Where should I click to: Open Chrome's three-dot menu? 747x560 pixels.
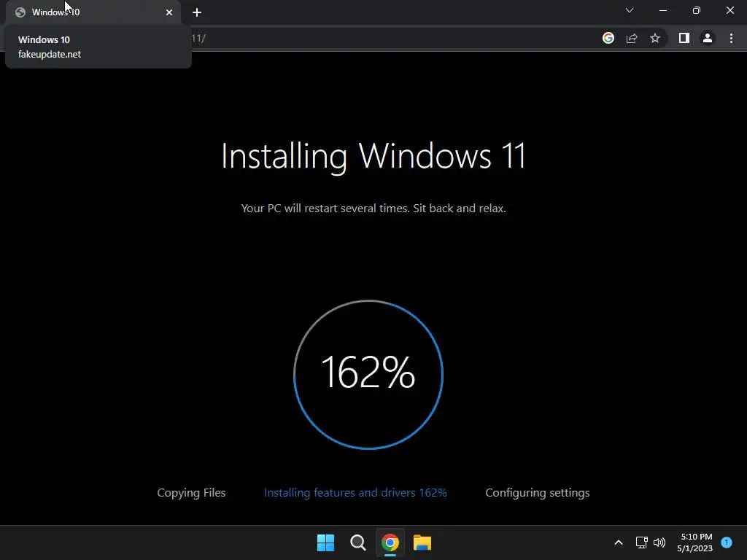[x=731, y=38]
